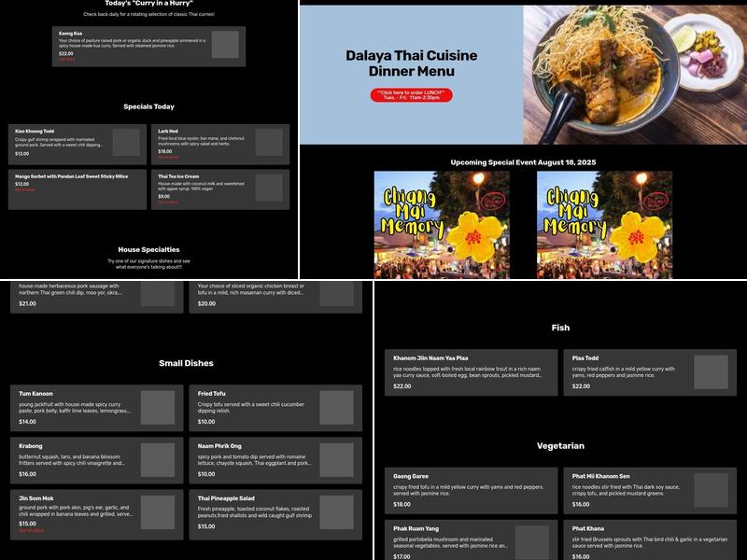Click the Dalaya Thai Cuisine Dinner Menu title
The image size is (747, 560).
click(411, 63)
